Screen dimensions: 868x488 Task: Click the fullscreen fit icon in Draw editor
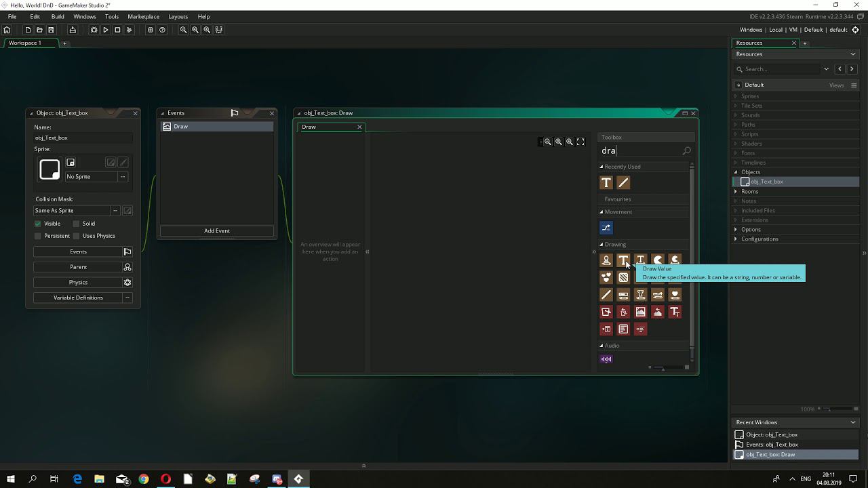(x=580, y=142)
